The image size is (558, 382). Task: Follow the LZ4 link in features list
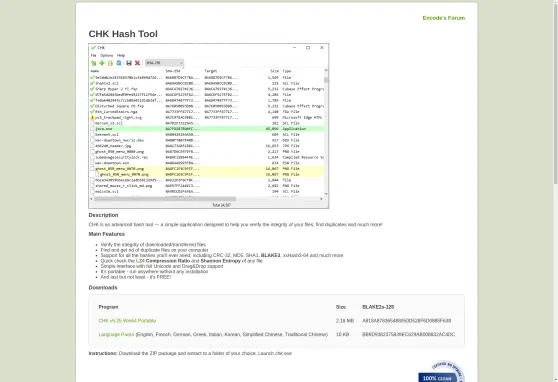click(x=140, y=261)
